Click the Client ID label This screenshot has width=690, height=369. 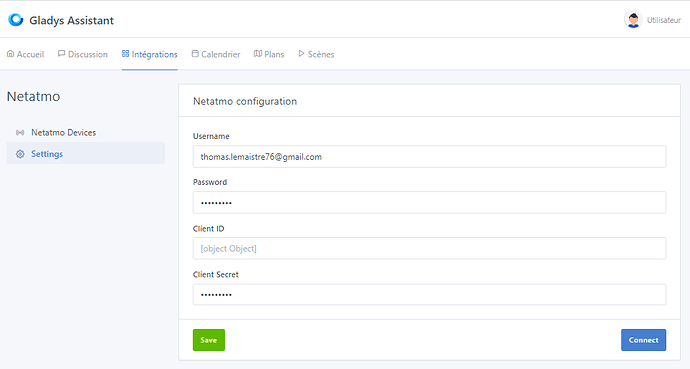click(209, 229)
